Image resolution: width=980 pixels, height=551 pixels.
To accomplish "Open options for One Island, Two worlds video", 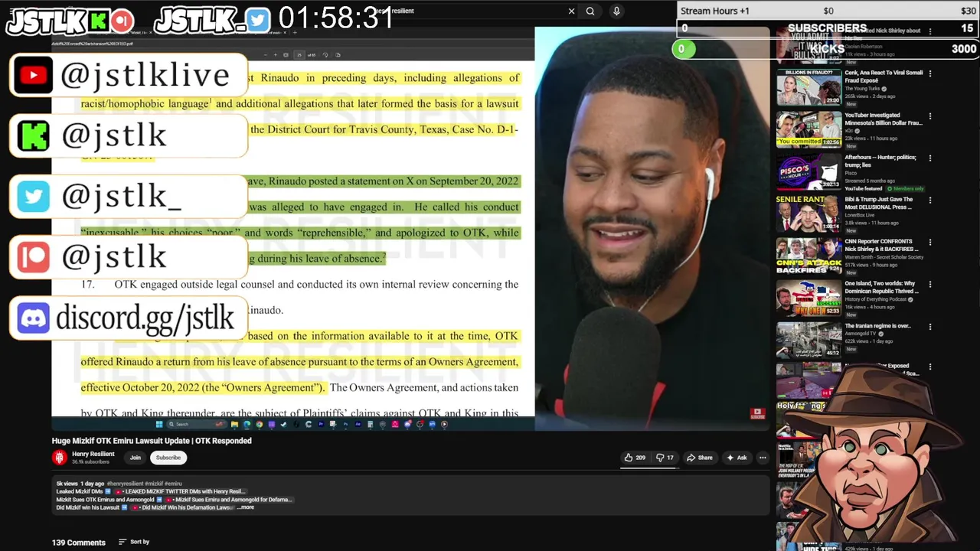I will 930,284.
